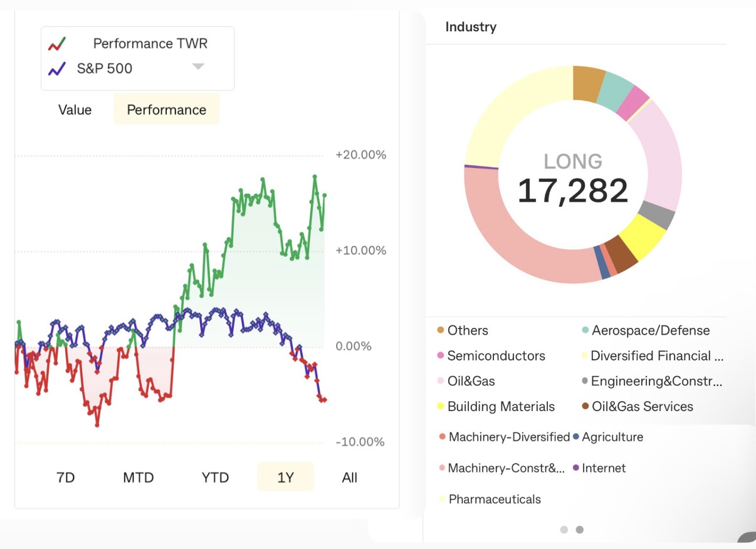Viewport: 756px width, 549px height.
Task: Switch chart to Value tab
Action: click(x=75, y=110)
